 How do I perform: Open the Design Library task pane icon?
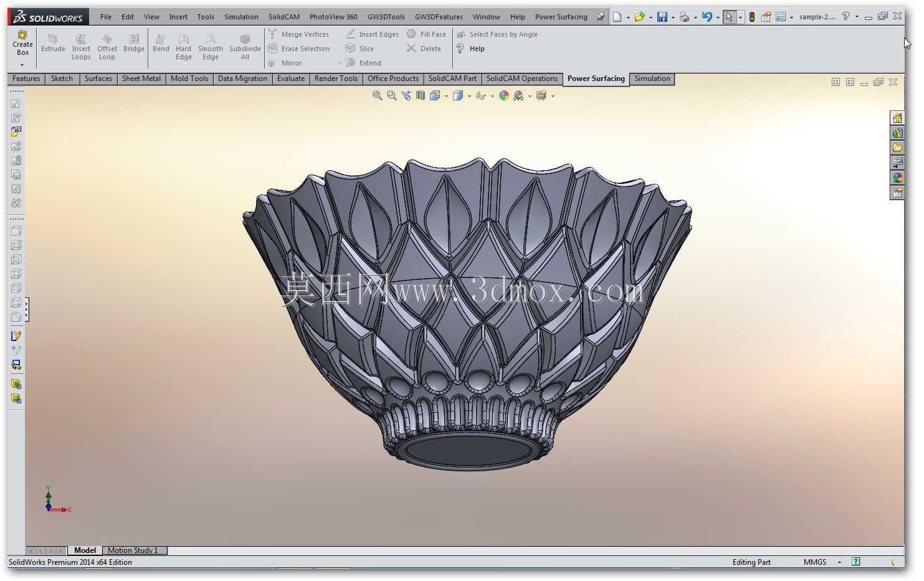click(897, 133)
